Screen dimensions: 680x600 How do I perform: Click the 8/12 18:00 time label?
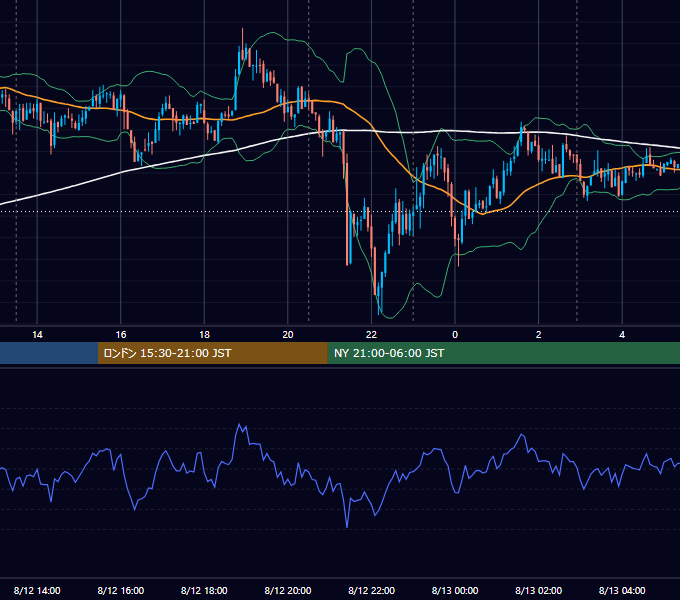tap(204, 590)
